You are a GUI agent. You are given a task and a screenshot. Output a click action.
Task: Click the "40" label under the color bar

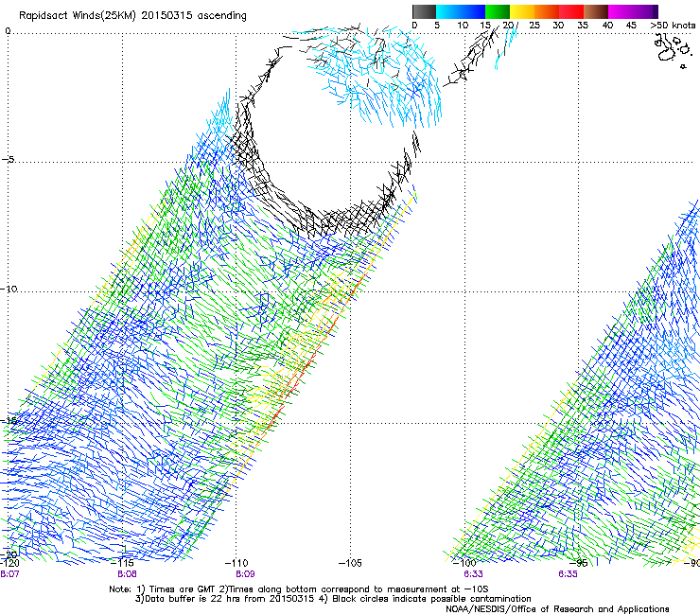(x=607, y=25)
